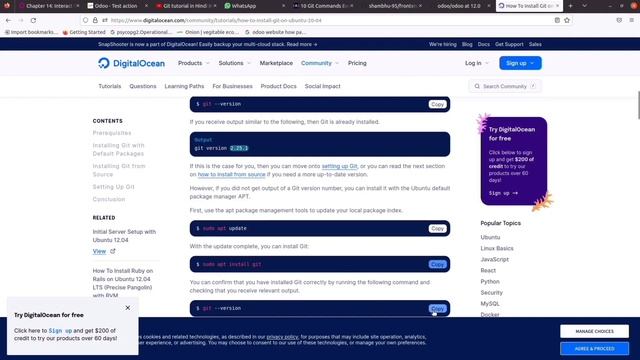Open the Marketplace nav item
Image resolution: width=640 pixels, height=360 pixels.
point(276,63)
